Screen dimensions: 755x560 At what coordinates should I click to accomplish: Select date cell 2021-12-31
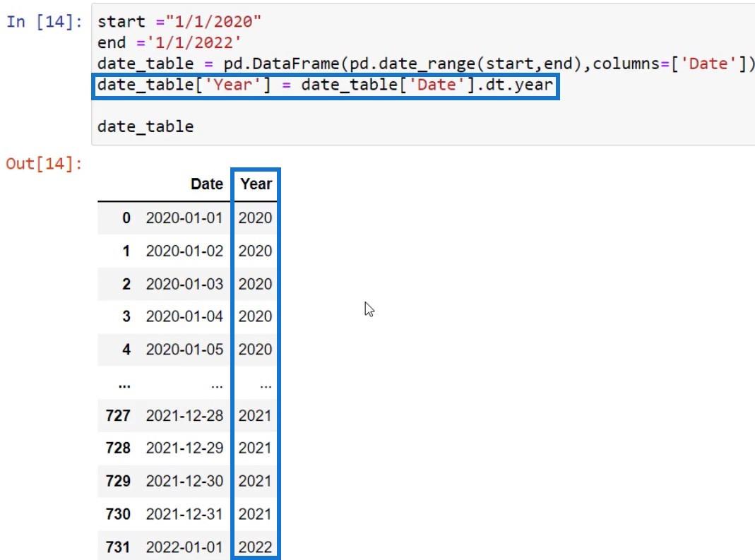point(184,514)
